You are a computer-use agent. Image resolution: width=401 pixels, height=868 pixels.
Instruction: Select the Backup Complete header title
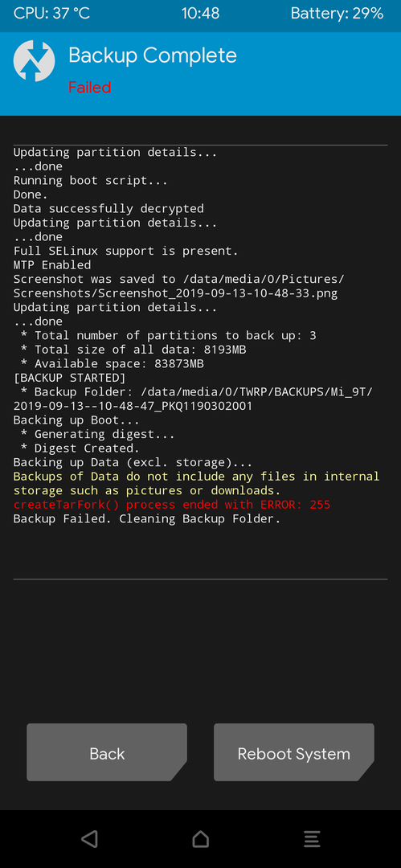coord(153,55)
